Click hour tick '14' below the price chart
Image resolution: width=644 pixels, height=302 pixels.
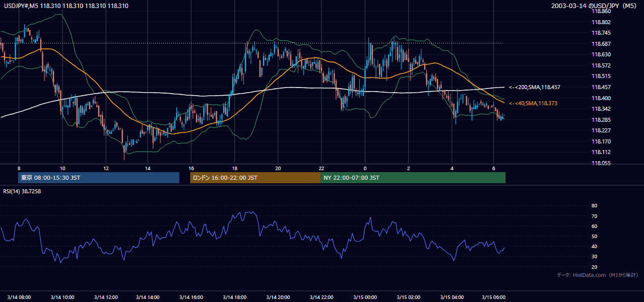[148, 168]
